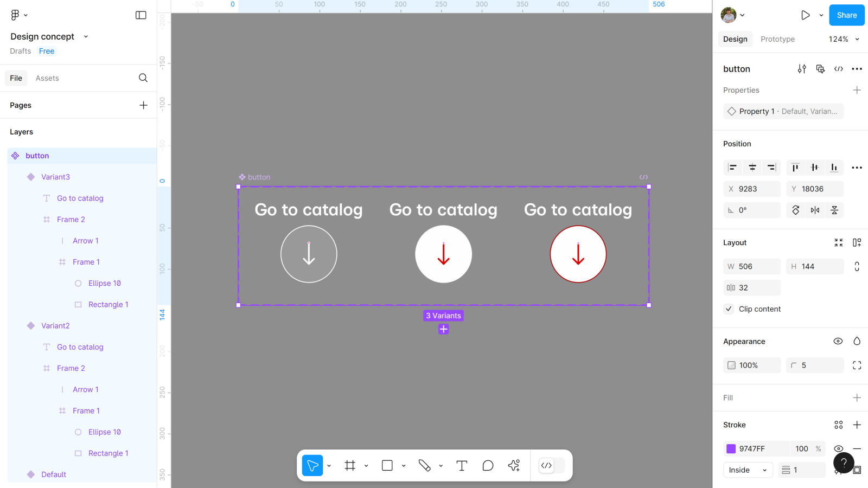Image resolution: width=868 pixels, height=488 pixels.
Task: Switch to the Prototype tab
Action: point(777,39)
